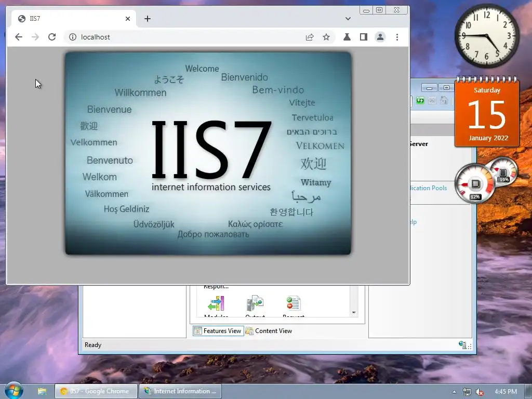This screenshot has height=399, width=532.
Task: Open the Chrome profile avatar
Action: tap(380, 37)
